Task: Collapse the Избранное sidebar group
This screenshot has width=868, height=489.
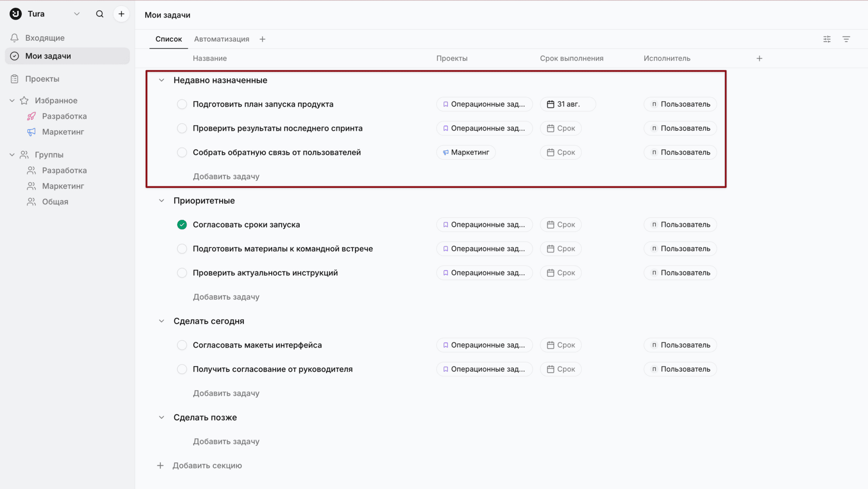Action: coord(12,101)
